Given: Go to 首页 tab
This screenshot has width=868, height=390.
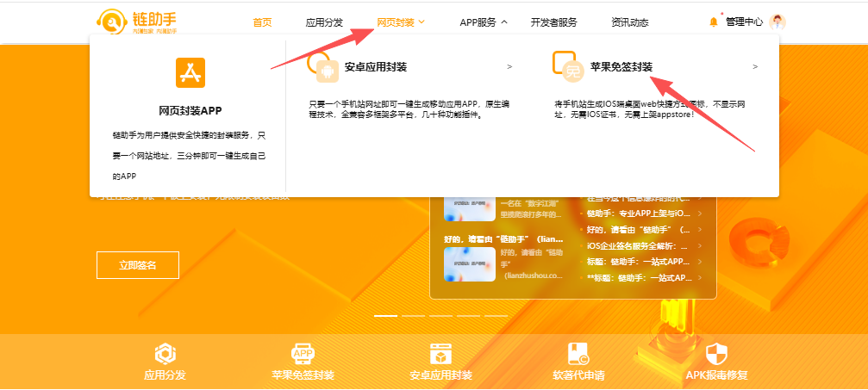Looking at the screenshot, I should [262, 22].
